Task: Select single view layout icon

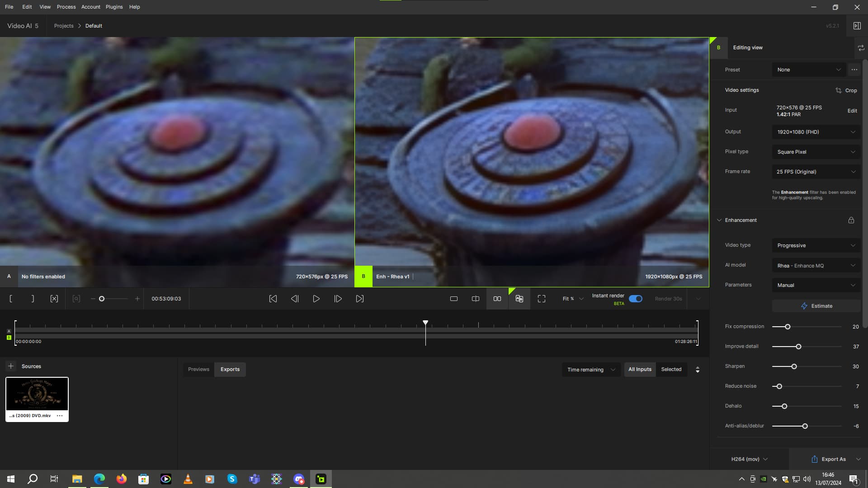Action: 454,299
